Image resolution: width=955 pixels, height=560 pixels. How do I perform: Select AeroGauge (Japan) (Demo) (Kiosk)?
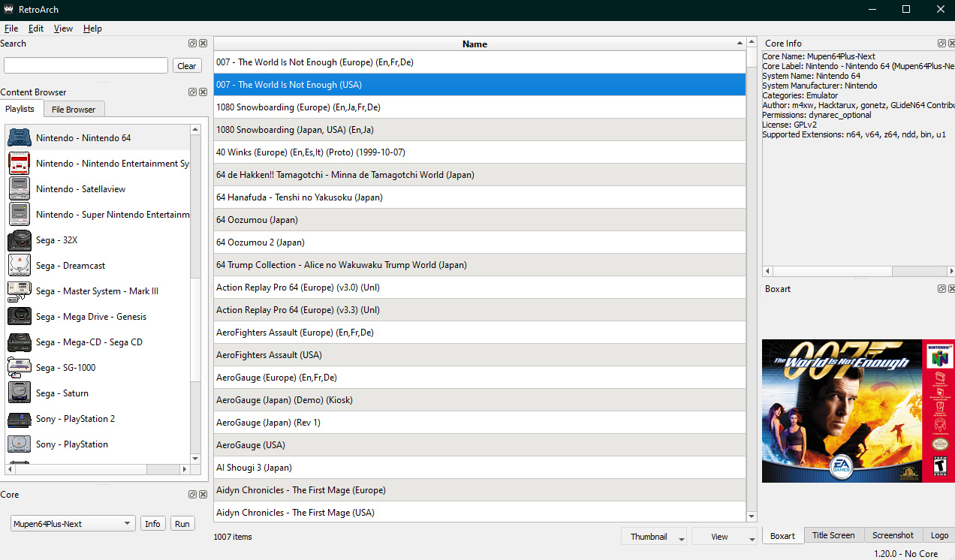[x=480, y=400]
